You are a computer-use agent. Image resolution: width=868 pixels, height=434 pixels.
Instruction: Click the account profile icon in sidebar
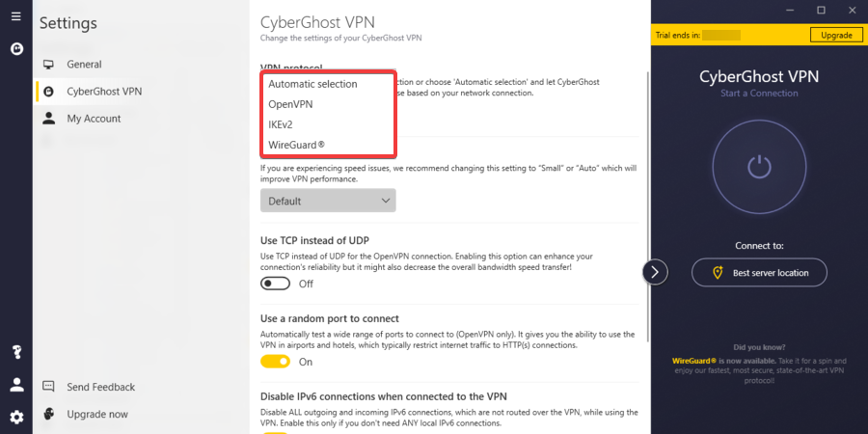pos(15,385)
